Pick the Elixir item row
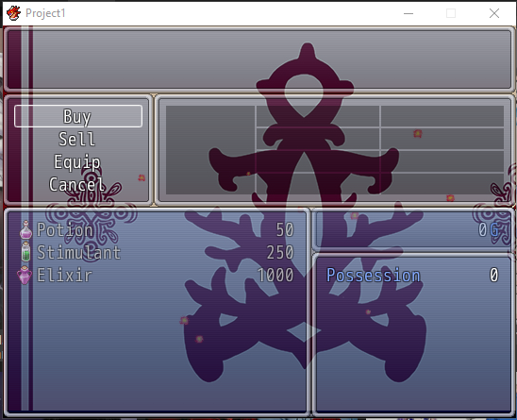Screen dimensions: 517x420 pyautogui.click(x=157, y=276)
